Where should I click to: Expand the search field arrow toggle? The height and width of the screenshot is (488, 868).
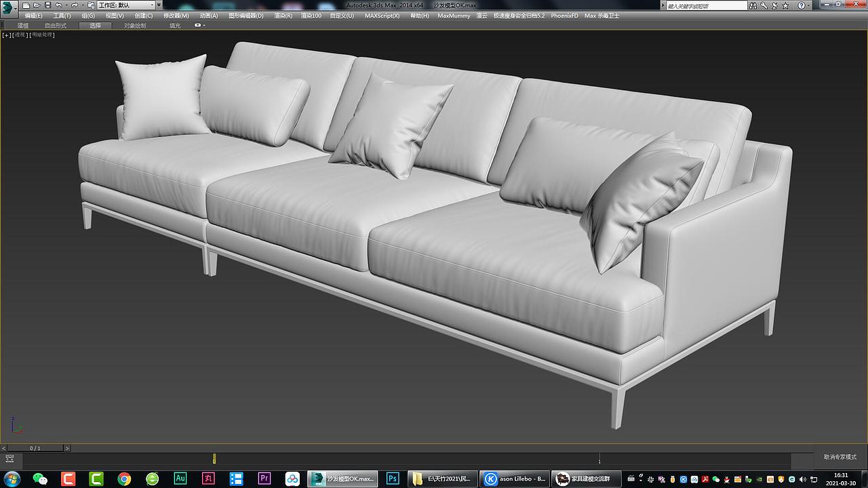[x=663, y=5]
